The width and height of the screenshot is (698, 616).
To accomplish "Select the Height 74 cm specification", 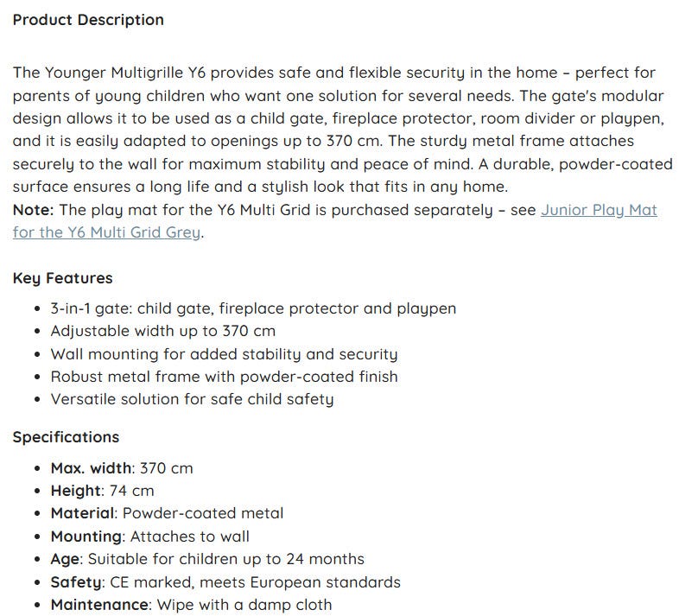I will click(x=103, y=491).
